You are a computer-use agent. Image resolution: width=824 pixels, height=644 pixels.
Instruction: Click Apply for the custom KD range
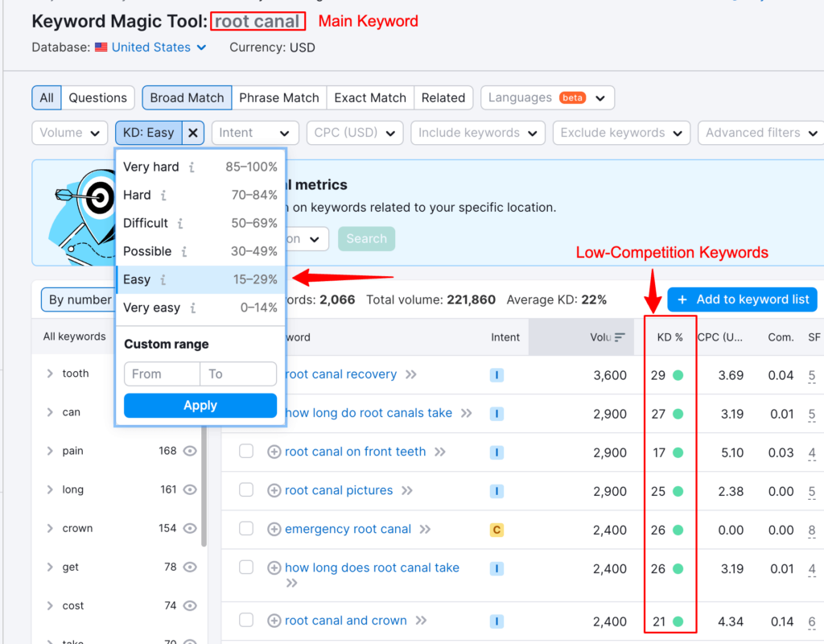coord(200,406)
